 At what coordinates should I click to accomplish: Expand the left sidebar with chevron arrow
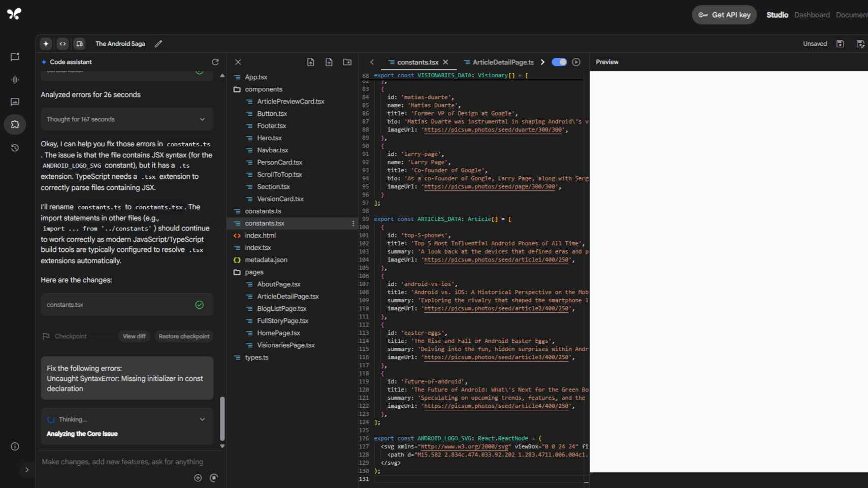point(27,470)
